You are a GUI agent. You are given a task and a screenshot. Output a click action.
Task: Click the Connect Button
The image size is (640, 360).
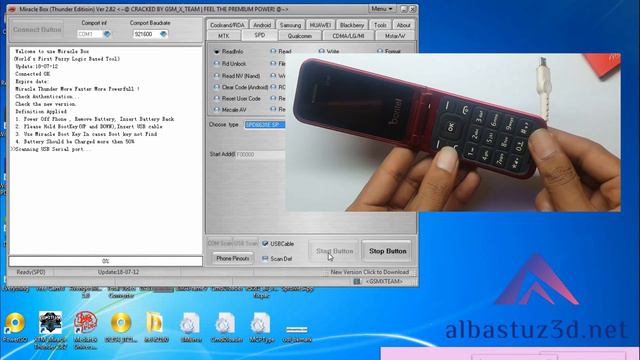[x=37, y=29]
